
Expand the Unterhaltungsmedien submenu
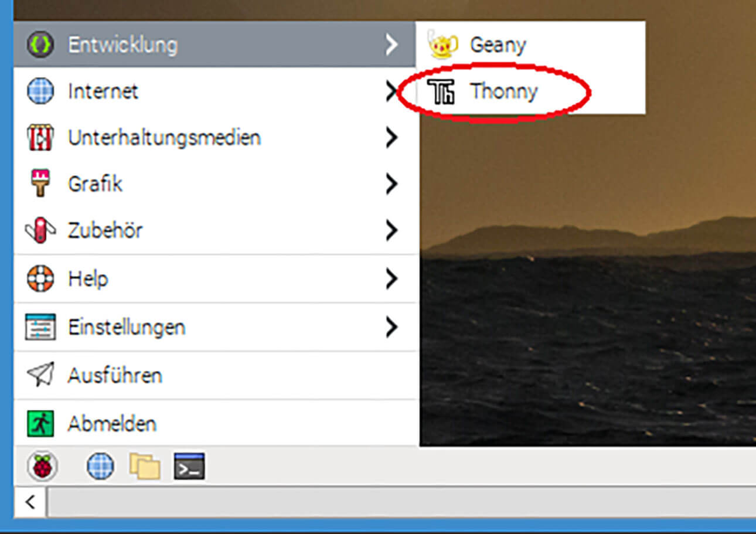click(391, 138)
